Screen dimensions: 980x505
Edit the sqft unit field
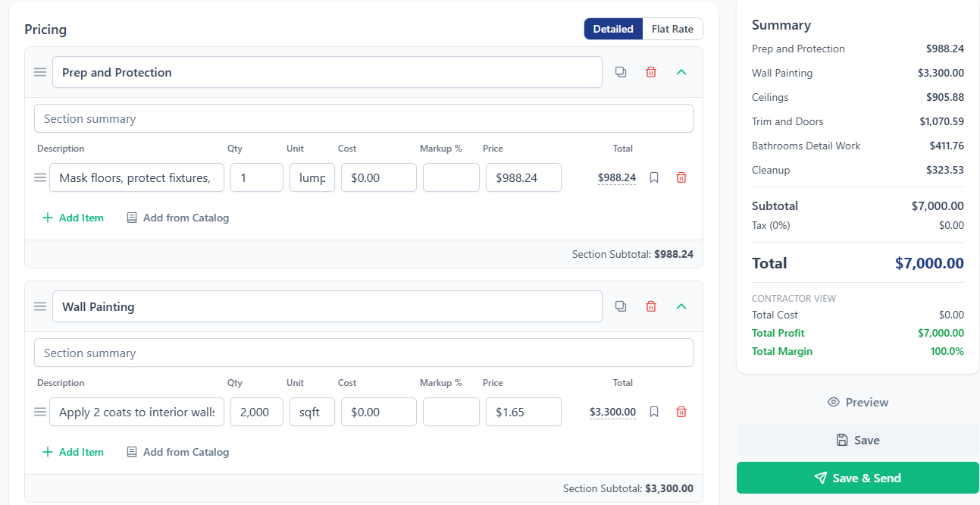[312, 412]
